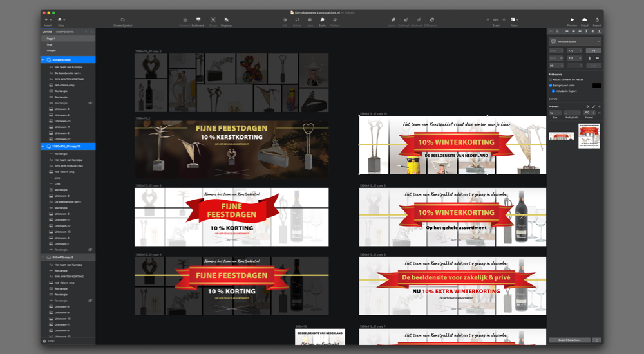Switch to the Layers tab

click(x=47, y=32)
